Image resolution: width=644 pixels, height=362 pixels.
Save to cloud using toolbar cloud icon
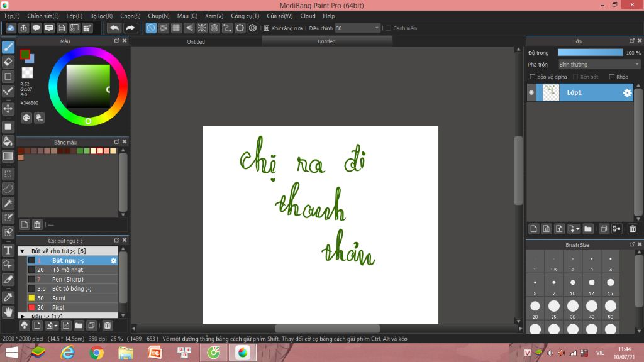(11, 28)
